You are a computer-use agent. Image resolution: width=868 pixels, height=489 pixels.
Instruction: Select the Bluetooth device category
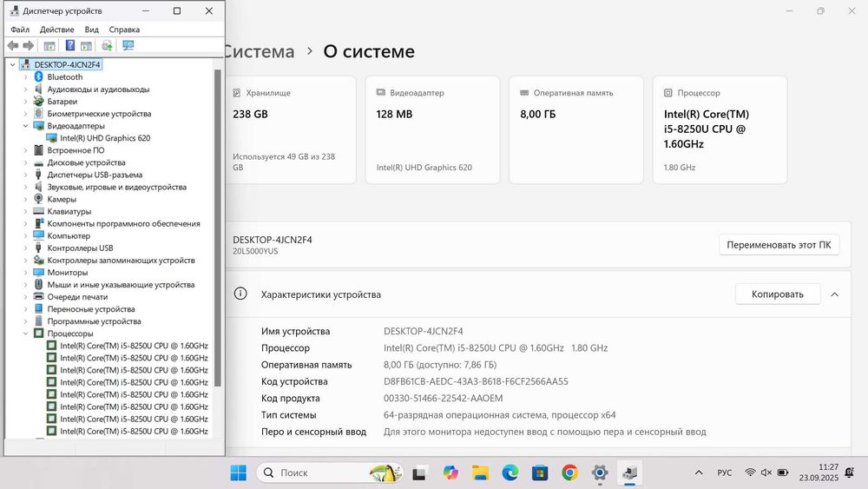[65, 77]
